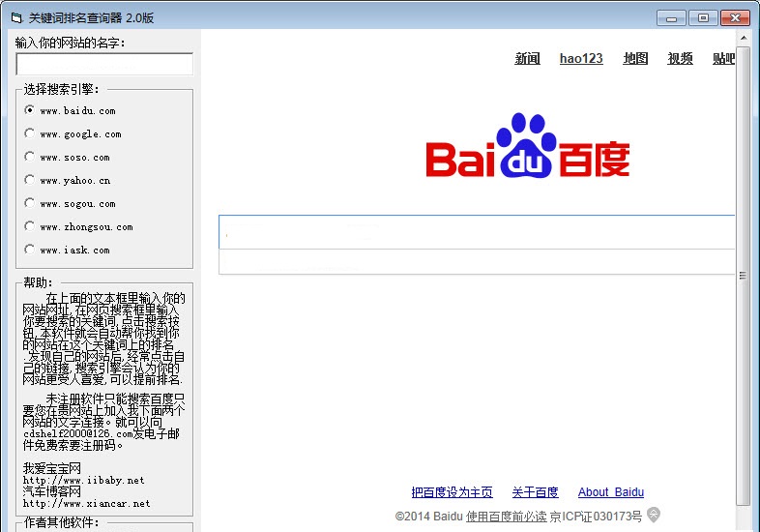Open the 新闻 link on the Baidu page
Image resolution: width=760 pixels, height=532 pixels.
[x=527, y=59]
